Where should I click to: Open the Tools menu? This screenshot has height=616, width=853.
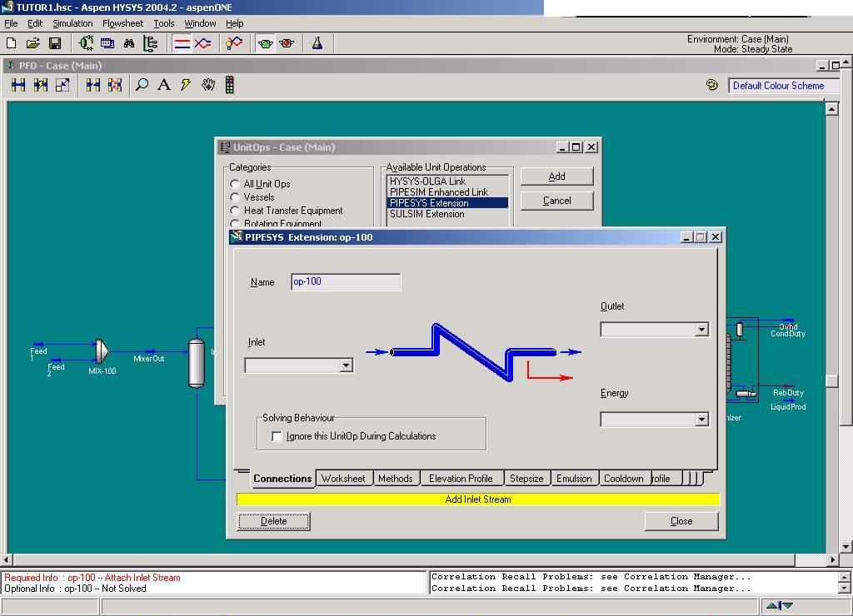pyautogui.click(x=164, y=23)
